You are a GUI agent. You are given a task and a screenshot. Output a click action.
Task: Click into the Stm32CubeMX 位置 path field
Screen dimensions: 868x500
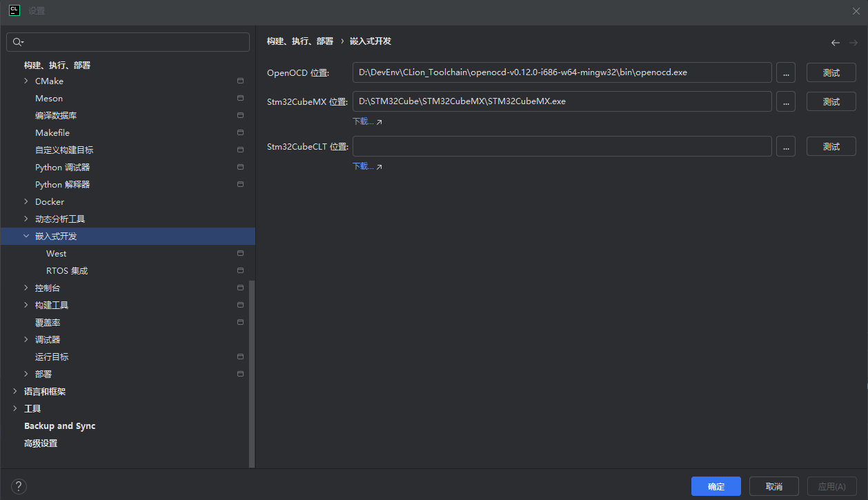point(562,101)
